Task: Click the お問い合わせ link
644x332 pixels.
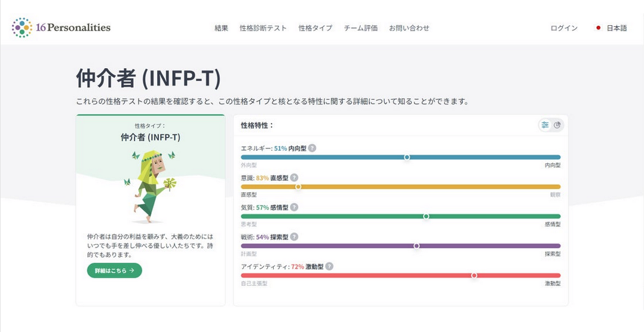Action: point(409,28)
